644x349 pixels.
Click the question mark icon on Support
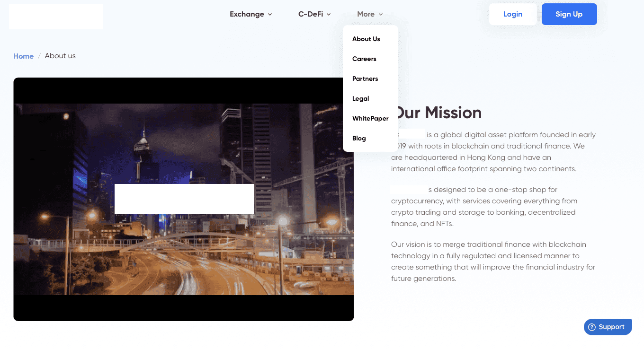click(x=591, y=327)
